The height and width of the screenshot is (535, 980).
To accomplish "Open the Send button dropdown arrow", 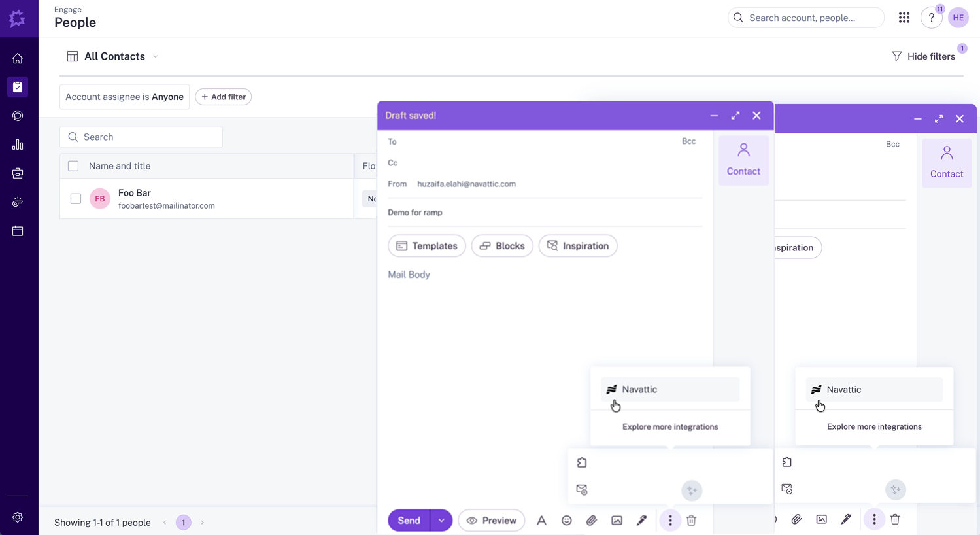I will [441, 521].
